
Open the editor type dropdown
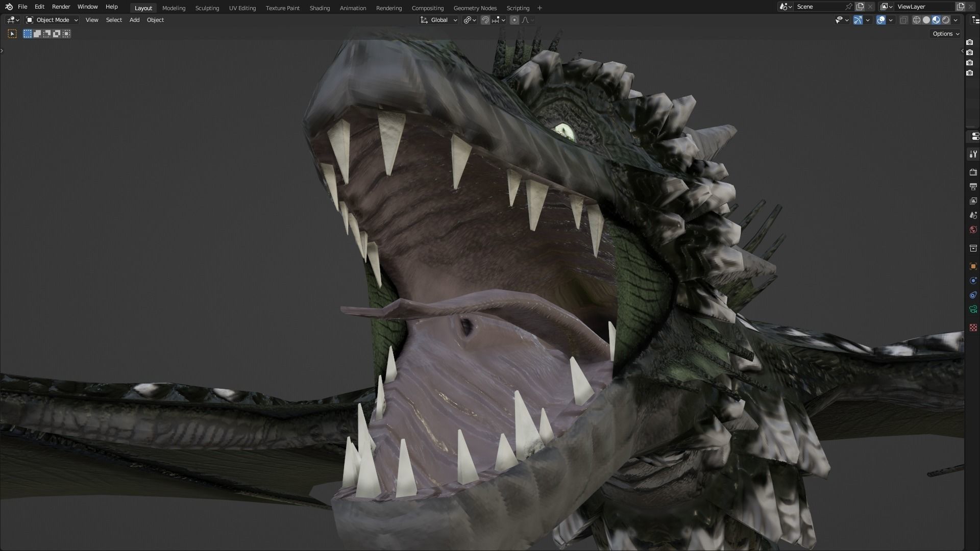click(13, 20)
